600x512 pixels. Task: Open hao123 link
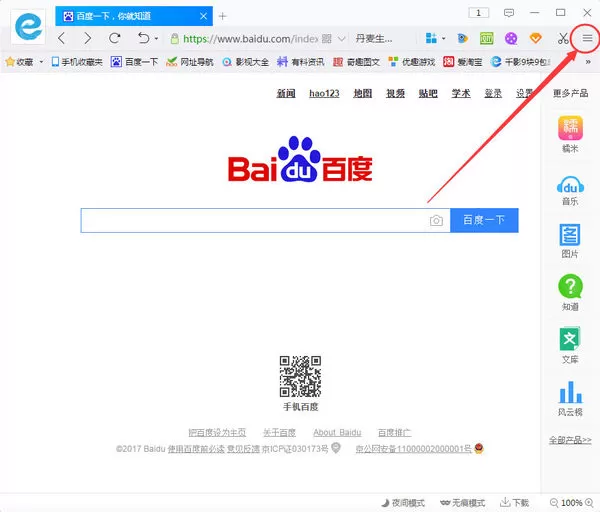coord(324,93)
